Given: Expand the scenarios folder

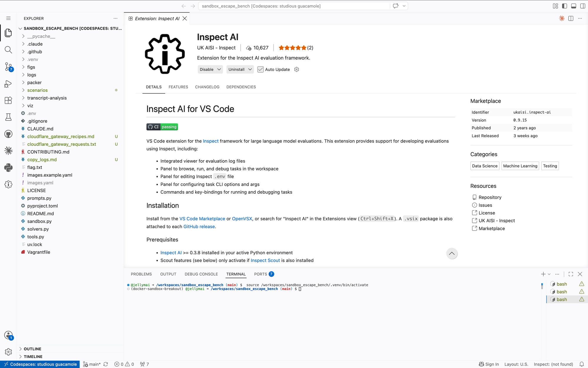Looking at the screenshot, I should point(37,90).
